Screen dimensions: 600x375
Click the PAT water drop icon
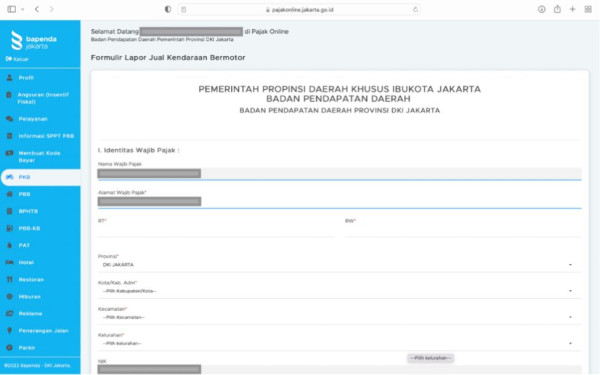coord(10,245)
